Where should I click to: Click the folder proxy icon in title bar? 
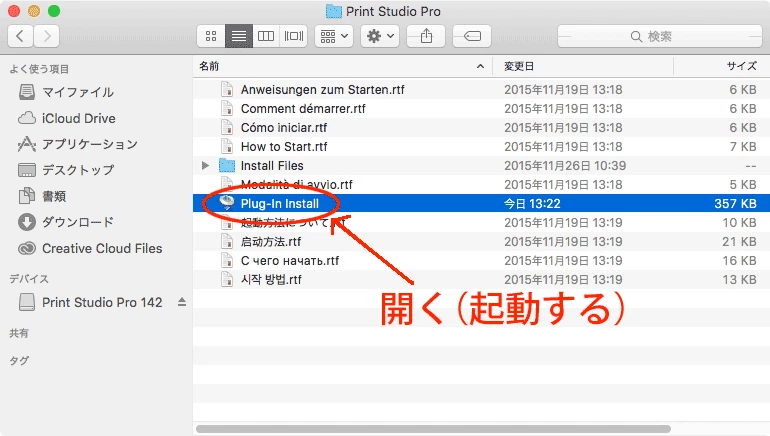[x=334, y=11]
